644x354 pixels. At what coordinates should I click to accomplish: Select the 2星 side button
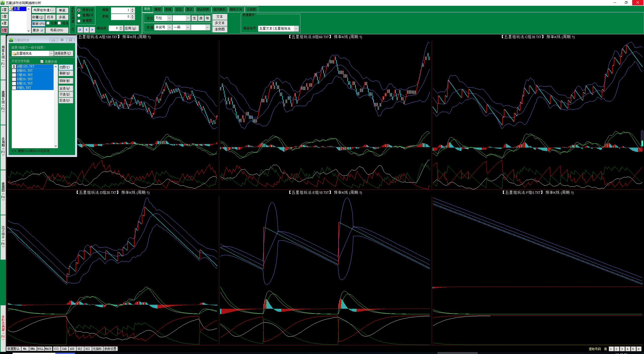tap(4, 10)
